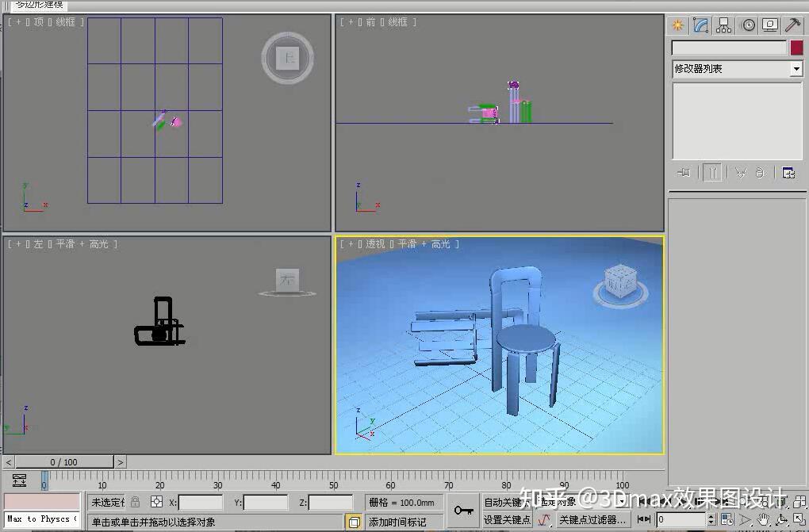Click the X coordinate input field

201,502
